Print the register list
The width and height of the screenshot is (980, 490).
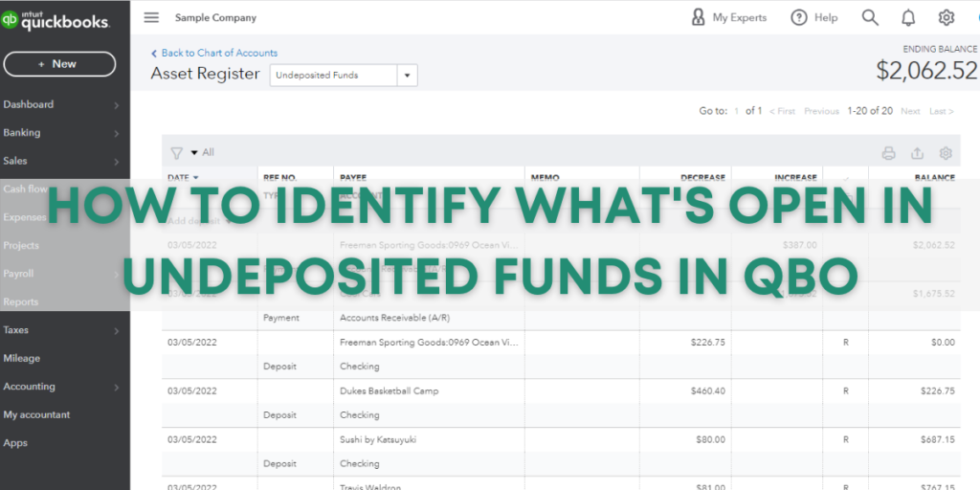click(x=889, y=153)
